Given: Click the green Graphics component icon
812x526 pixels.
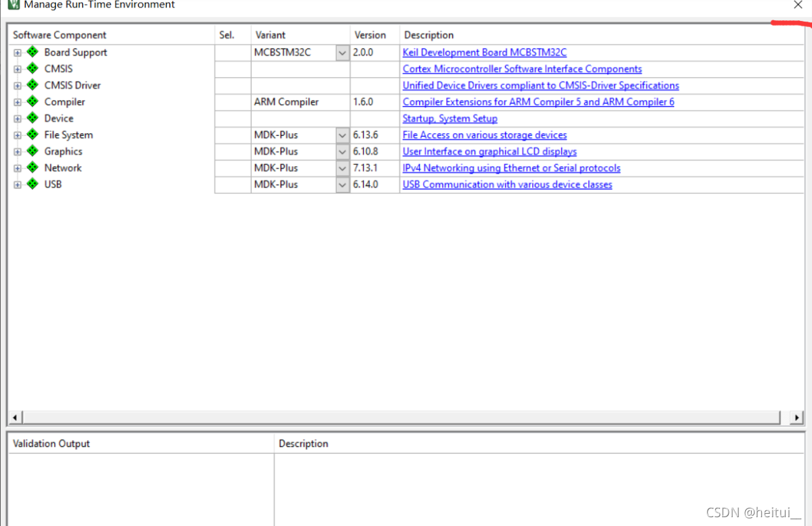Looking at the screenshot, I should tap(32, 151).
